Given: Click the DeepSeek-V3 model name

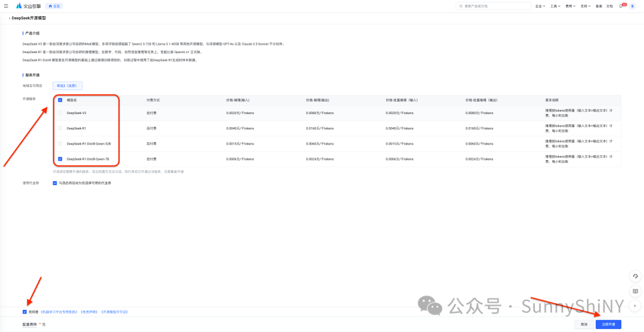Looking at the screenshot, I should pyautogui.click(x=76, y=113).
